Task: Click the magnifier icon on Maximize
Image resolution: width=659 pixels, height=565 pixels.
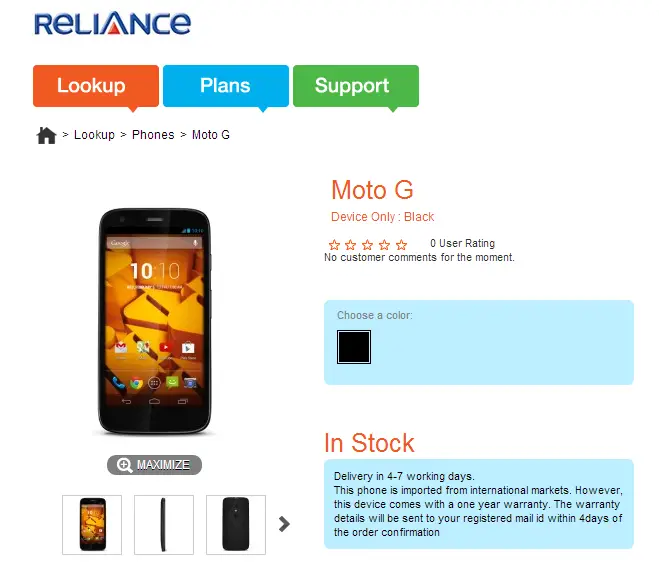Action: (x=124, y=465)
